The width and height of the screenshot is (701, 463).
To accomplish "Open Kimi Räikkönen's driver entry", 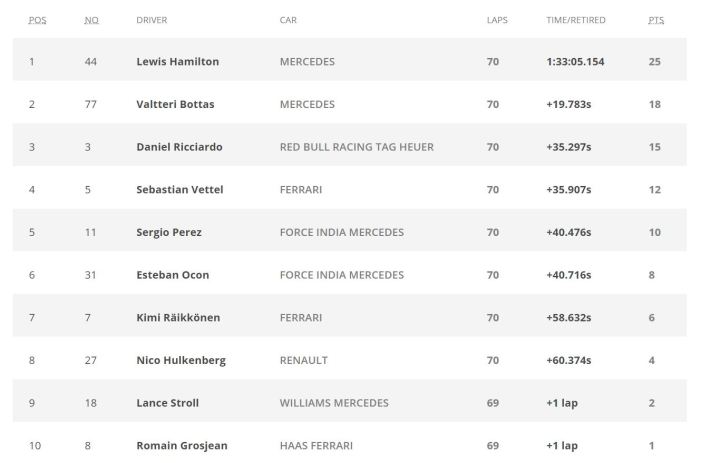I will [x=178, y=318].
